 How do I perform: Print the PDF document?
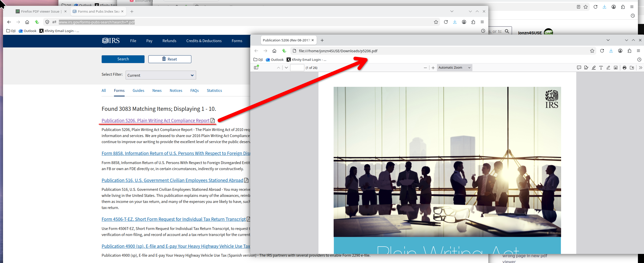tap(625, 68)
